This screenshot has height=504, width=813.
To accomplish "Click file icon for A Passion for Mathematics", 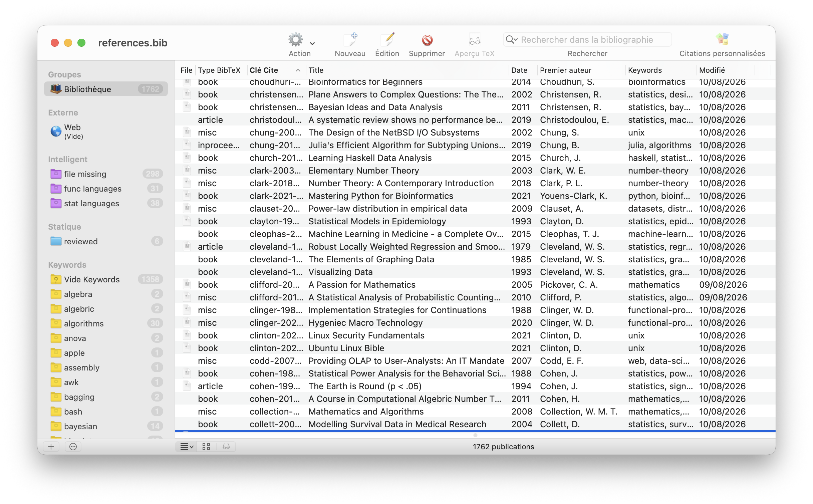I will (x=187, y=284).
